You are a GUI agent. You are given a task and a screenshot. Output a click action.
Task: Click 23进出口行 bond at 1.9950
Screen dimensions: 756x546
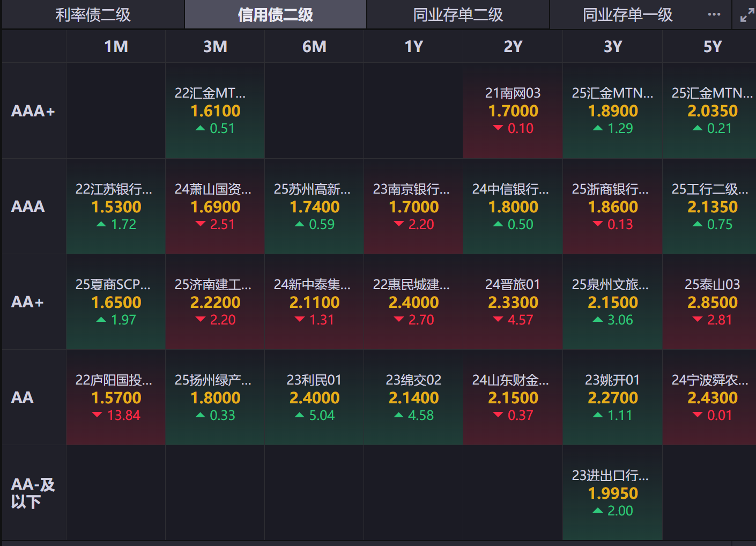612,493
